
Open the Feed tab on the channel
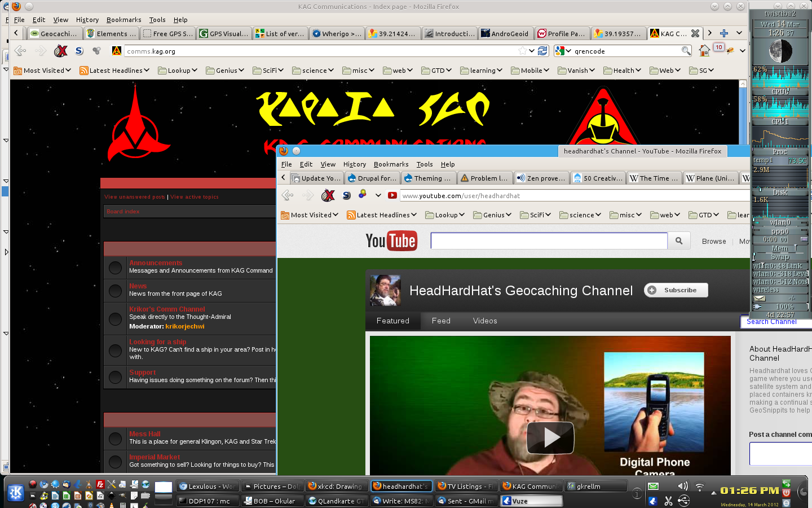pyautogui.click(x=441, y=321)
